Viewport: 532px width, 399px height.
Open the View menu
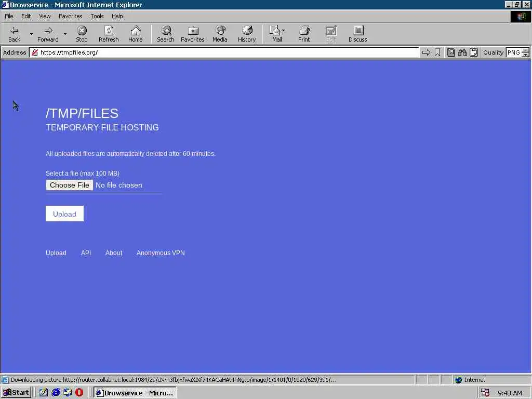click(45, 16)
